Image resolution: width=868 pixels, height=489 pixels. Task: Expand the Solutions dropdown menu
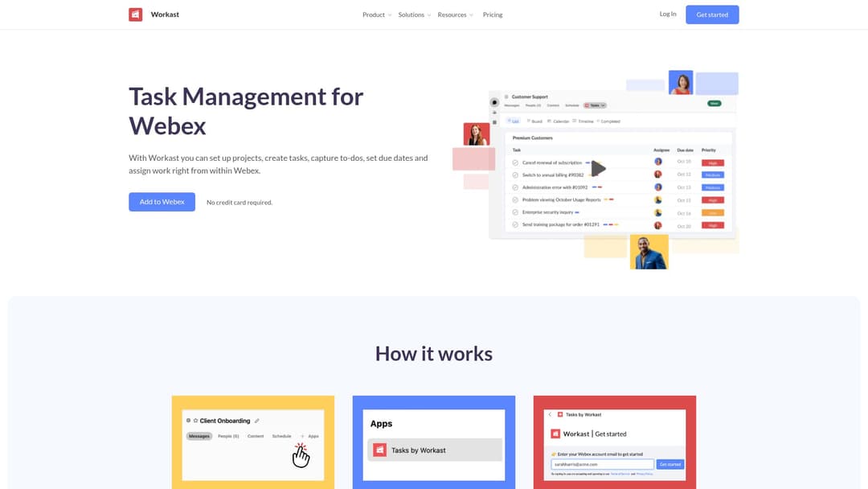click(x=415, y=15)
